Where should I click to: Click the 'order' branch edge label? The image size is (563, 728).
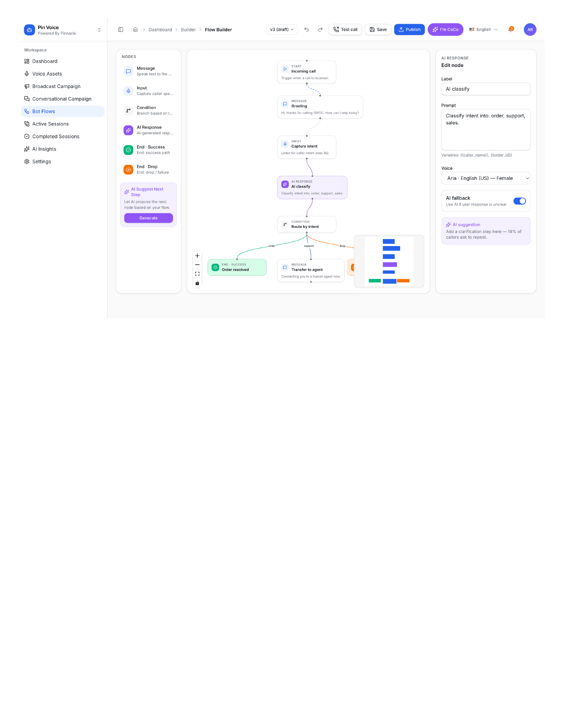[272, 246]
